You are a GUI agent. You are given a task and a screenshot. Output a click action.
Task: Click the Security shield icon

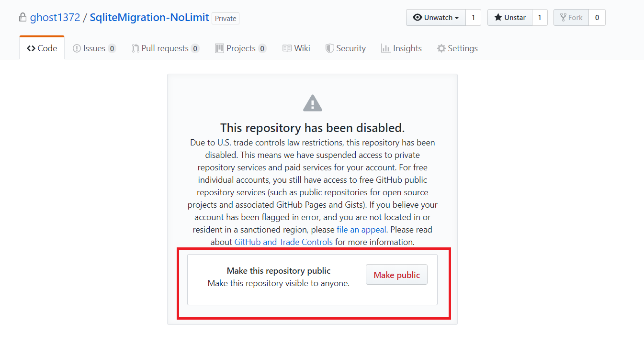click(x=329, y=48)
